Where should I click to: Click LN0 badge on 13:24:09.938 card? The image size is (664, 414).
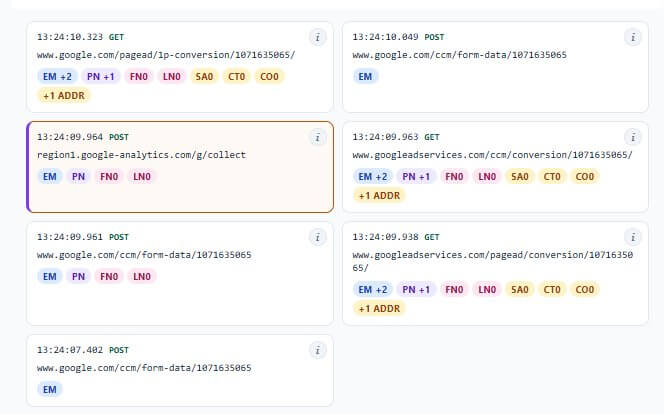point(487,290)
